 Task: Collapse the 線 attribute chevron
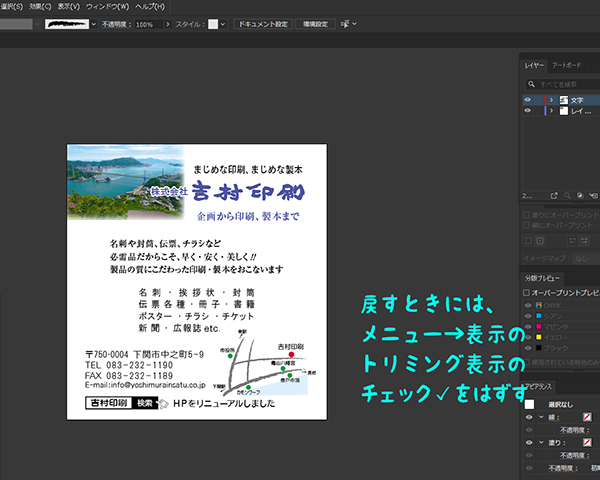541,417
